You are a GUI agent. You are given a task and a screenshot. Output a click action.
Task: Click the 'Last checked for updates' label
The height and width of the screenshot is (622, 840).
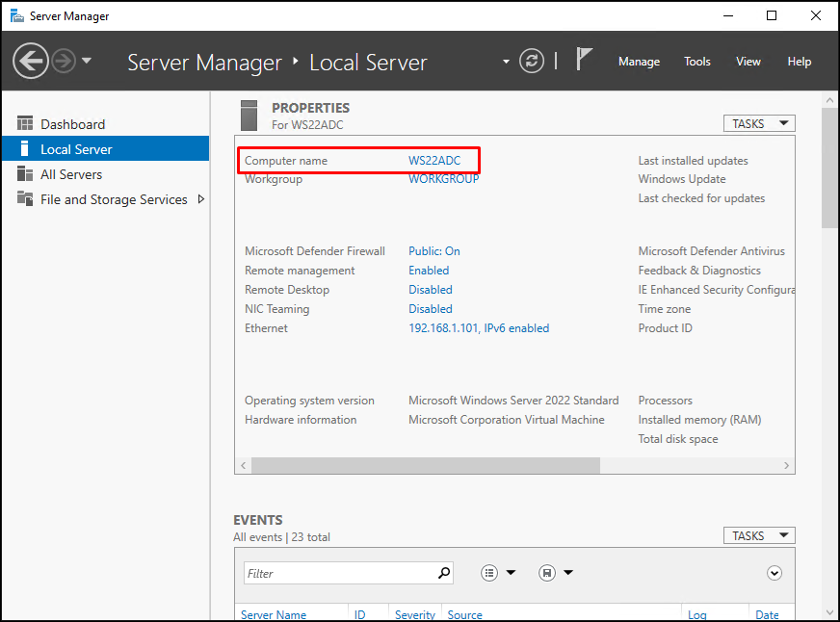point(701,198)
